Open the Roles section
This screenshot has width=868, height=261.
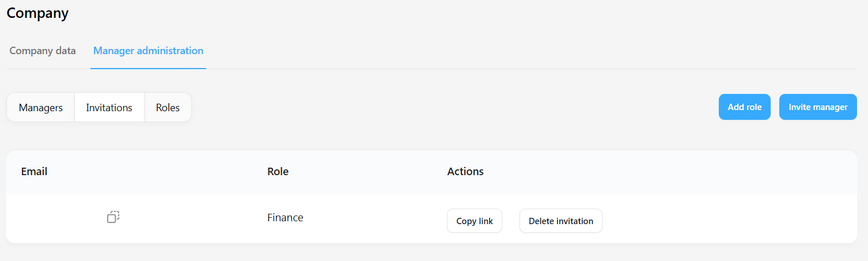tap(168, 108)
